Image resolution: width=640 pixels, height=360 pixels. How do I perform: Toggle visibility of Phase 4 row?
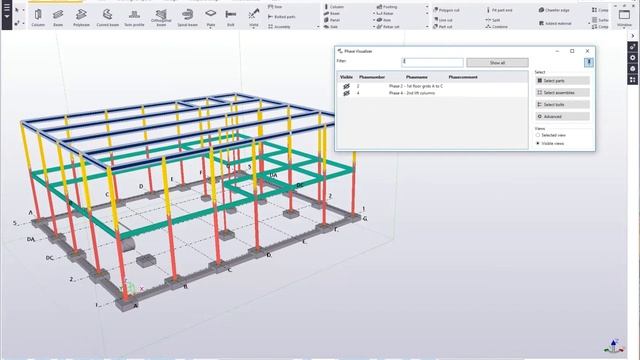click(x=346, y=93)
